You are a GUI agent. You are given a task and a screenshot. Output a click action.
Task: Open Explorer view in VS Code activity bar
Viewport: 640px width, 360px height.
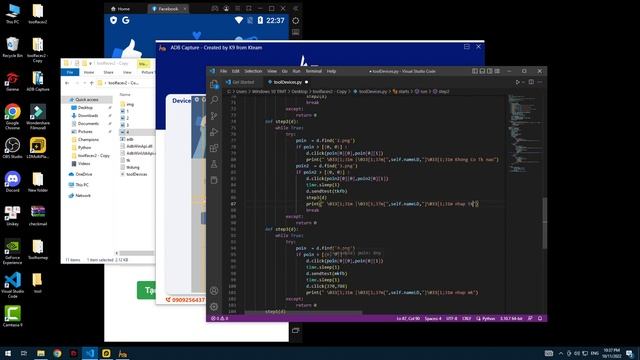(214, 84)
